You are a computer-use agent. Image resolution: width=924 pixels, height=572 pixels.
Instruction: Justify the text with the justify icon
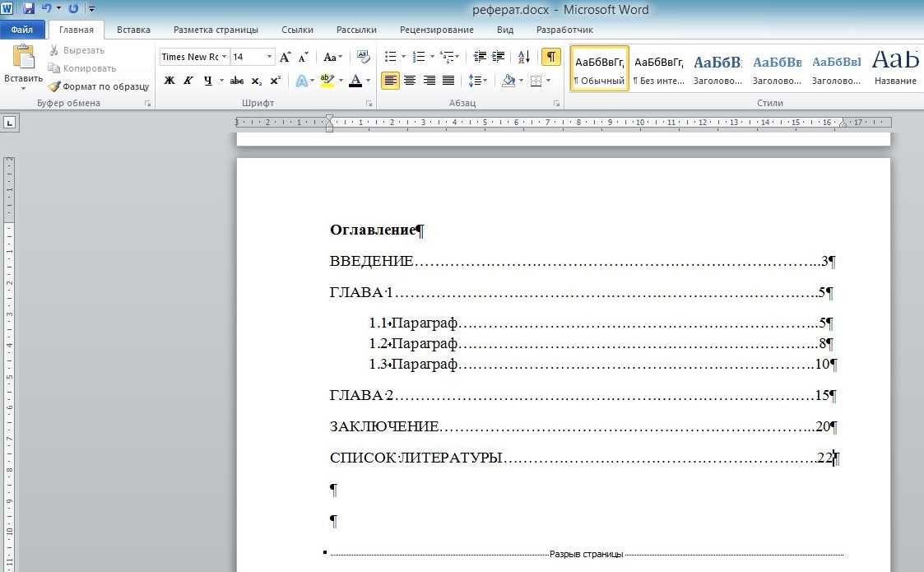click(448, 81)
